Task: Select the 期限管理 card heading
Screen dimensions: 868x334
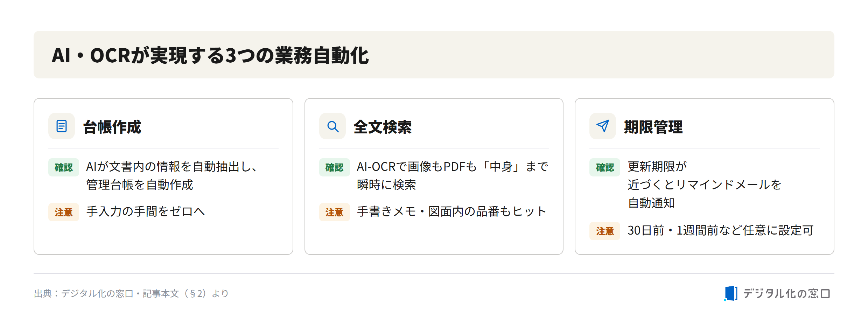Action: (x=653, y=127)
